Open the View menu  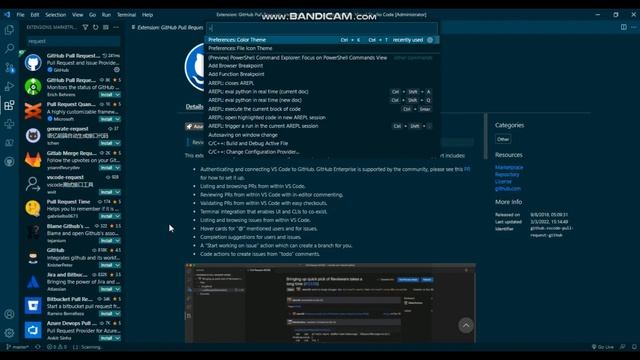click(78, 15)
